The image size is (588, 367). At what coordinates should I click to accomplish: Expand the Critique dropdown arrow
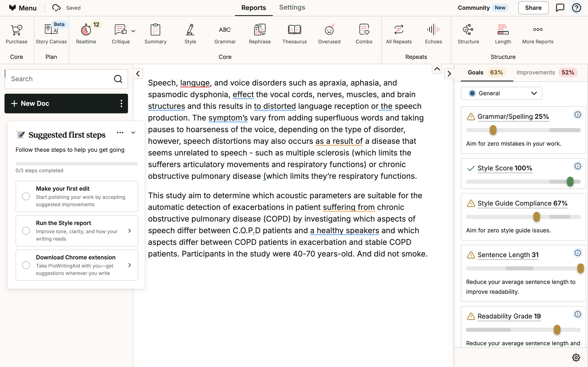(x=133, y=31)
